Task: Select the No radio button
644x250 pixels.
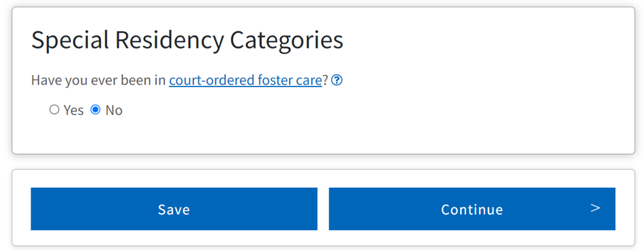Action: 95,110
